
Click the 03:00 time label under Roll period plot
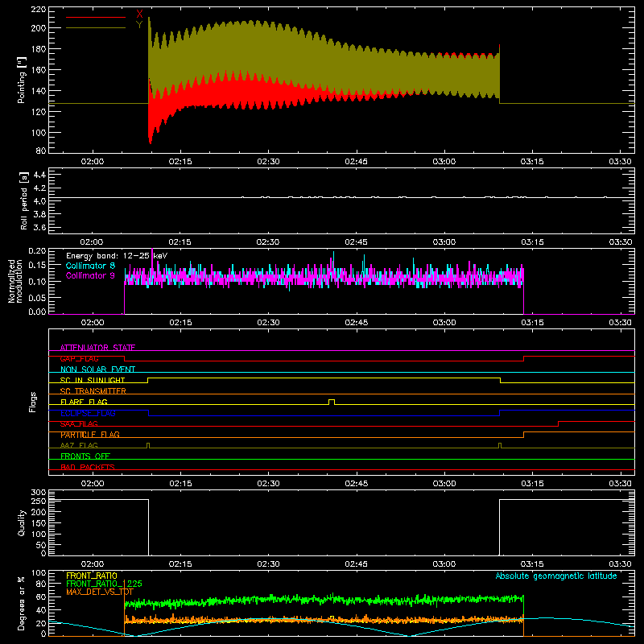coord(444,242)
